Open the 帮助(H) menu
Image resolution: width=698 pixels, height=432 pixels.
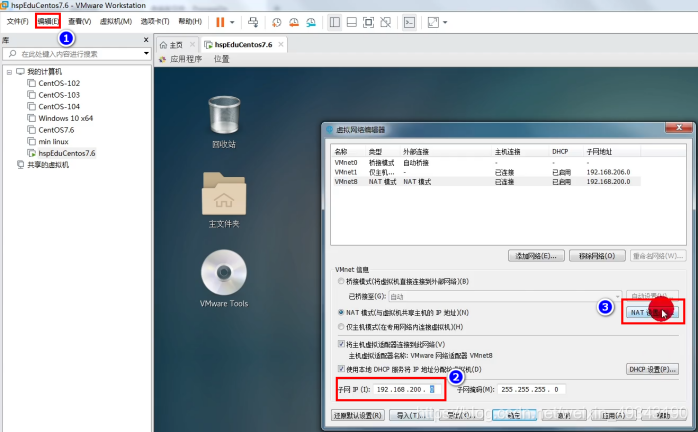point(190,21)
